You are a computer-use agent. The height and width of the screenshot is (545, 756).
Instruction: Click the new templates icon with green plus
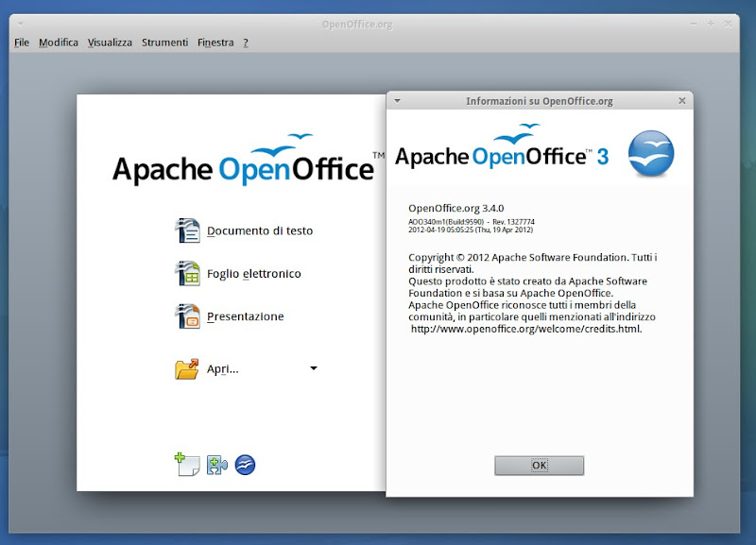(187, 465)
